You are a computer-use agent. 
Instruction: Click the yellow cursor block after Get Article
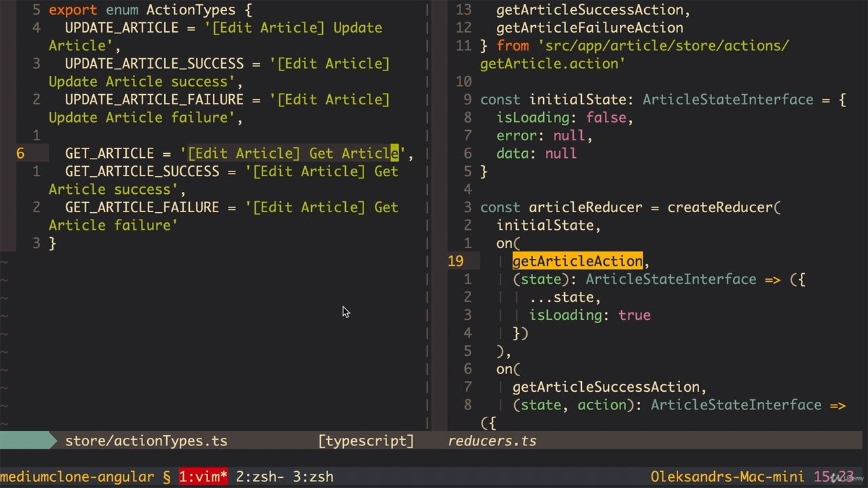[394, 153]
